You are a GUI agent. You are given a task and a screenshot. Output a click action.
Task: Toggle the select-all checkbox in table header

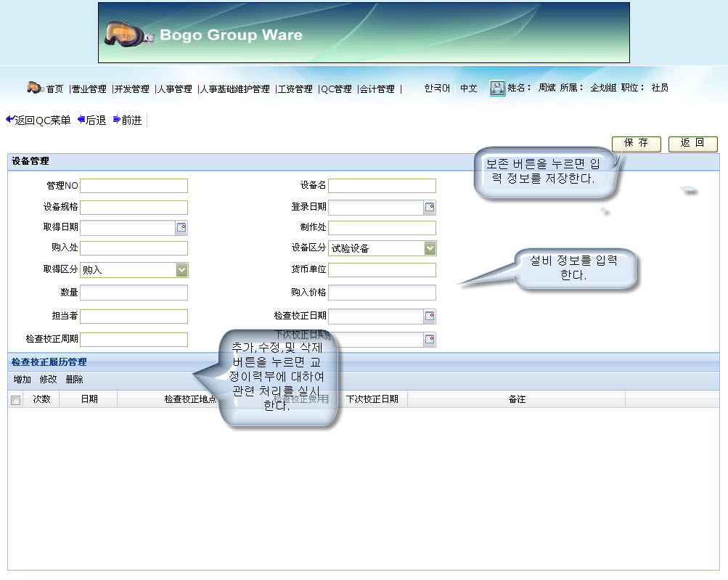pos(16,400)
